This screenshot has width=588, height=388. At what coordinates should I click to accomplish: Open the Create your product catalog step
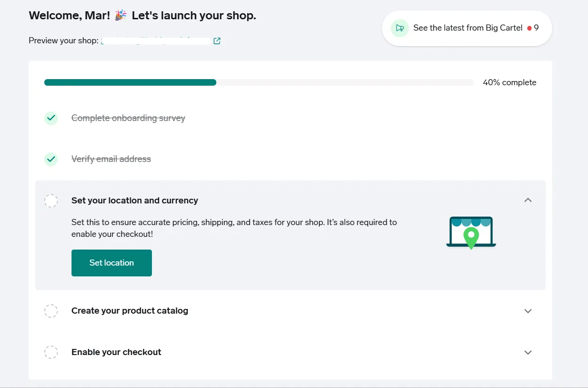[x=130, y=311]
